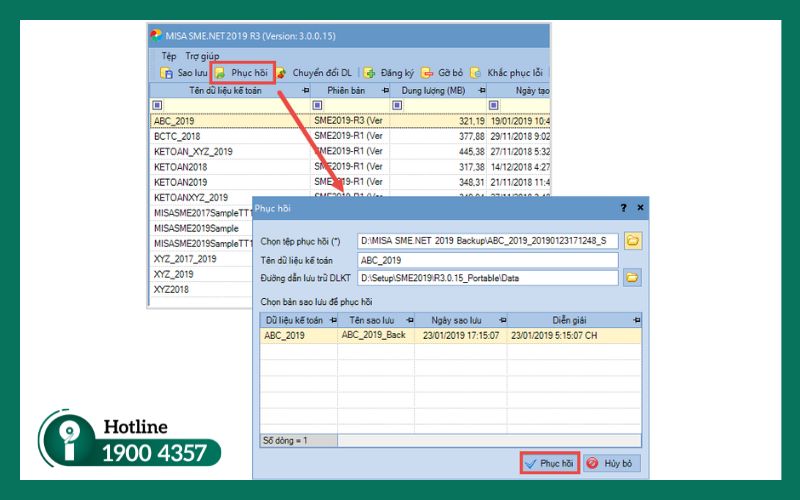This screenshot has width=800, height=500.
Task: Browse storage path with folder icon
Action: 633,278
